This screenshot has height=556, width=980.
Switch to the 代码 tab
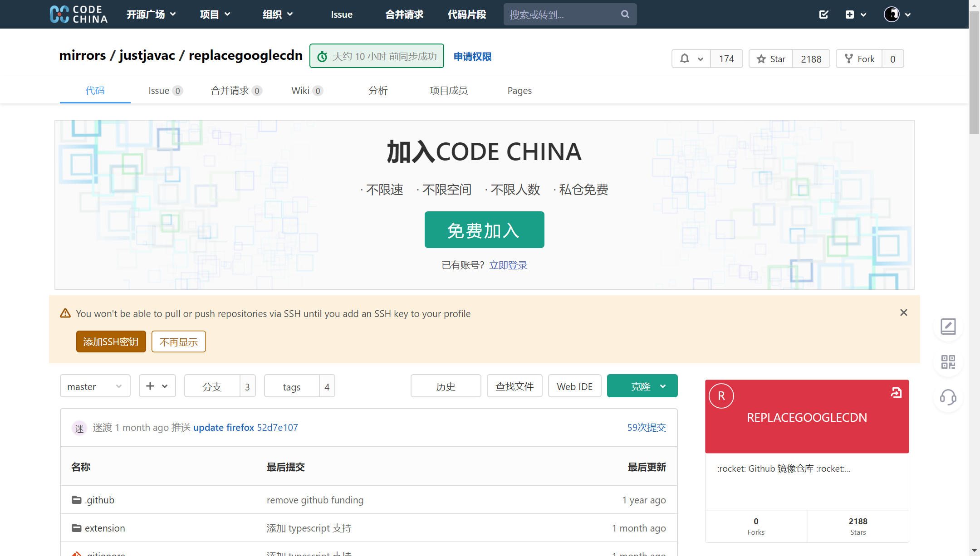pos(95,90)
